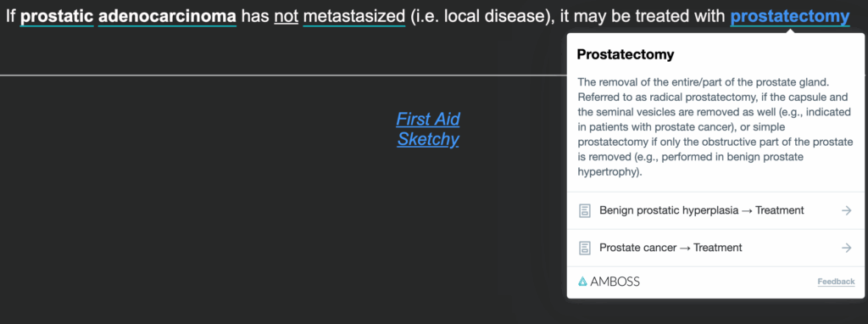Open the document icon beside Benign prostatic hyperplasia
868x324 pixels.
[585, 210]
